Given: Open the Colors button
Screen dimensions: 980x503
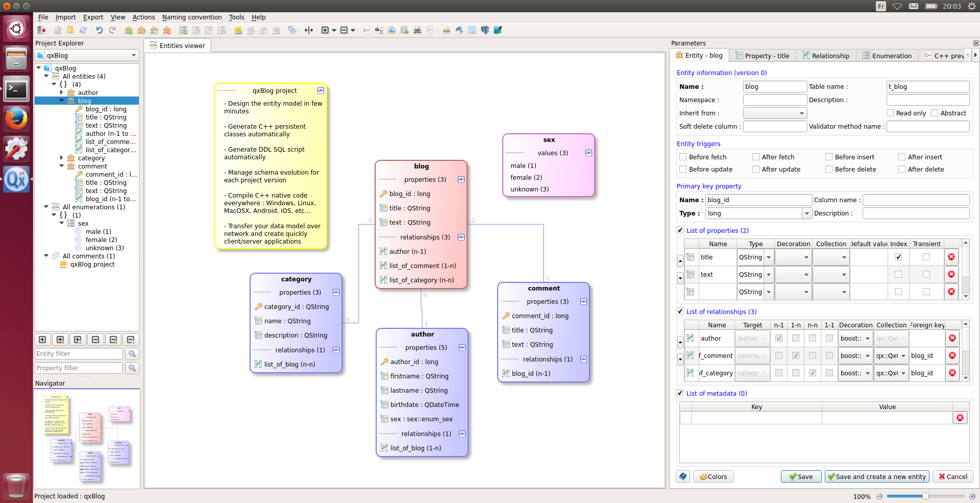Looking at the screenshot, I should 713,476.
